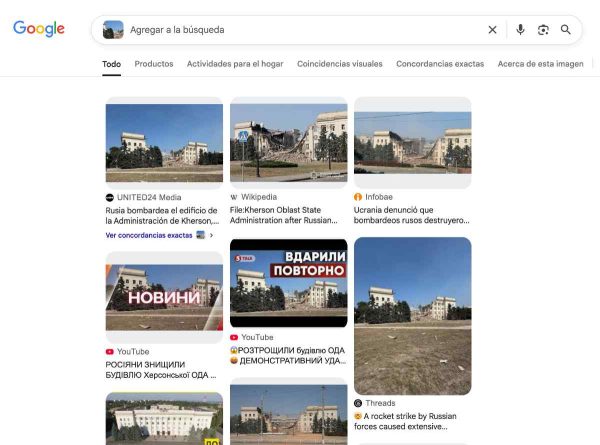Click the magnifying glass search icon
Viewport: 600px width, 445px height.
click(x=566, y=29)
